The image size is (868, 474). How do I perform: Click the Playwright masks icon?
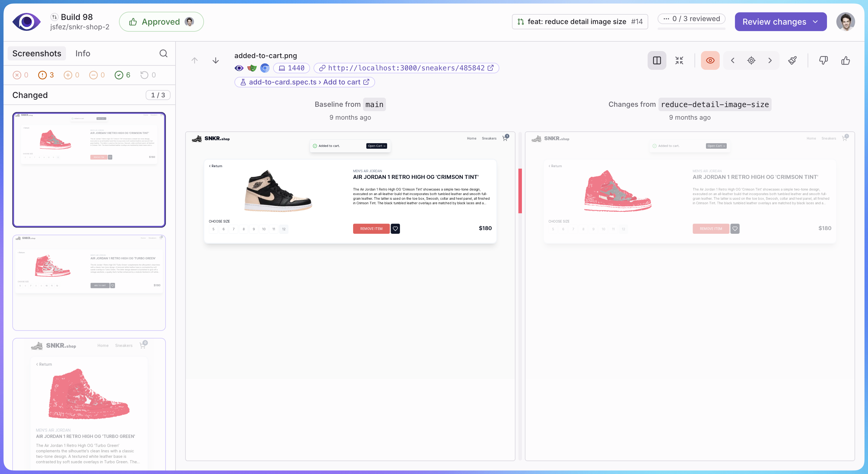[x=252, y=68]
